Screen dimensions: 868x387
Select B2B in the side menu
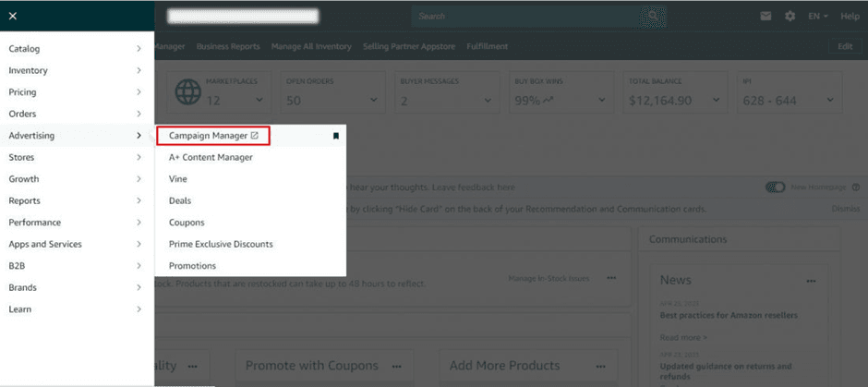[77, 266]
